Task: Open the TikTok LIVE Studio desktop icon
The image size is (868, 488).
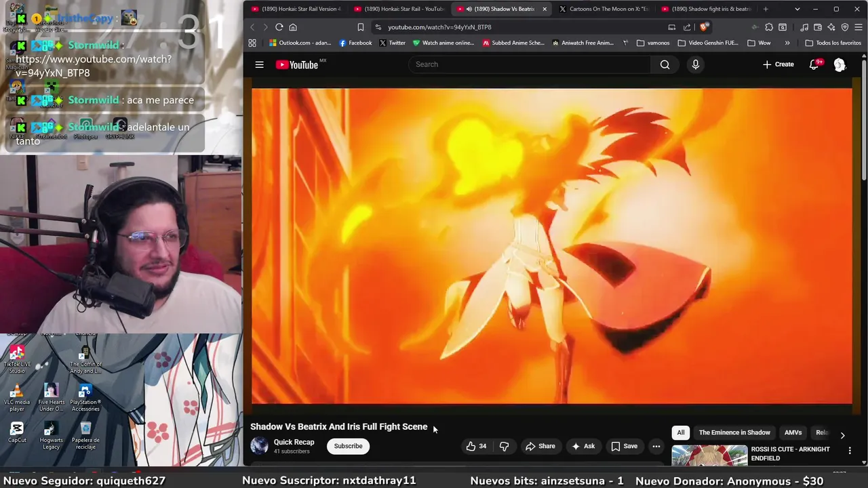Action: click(17, 359)
